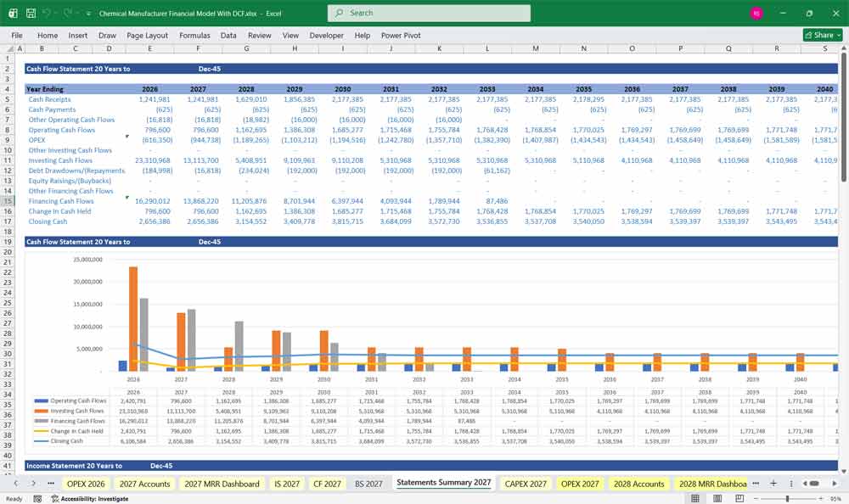This screenshot has height=504, width=849.
Task: Switch to Page Break Preview from the status bar
Action: (739, 498)
